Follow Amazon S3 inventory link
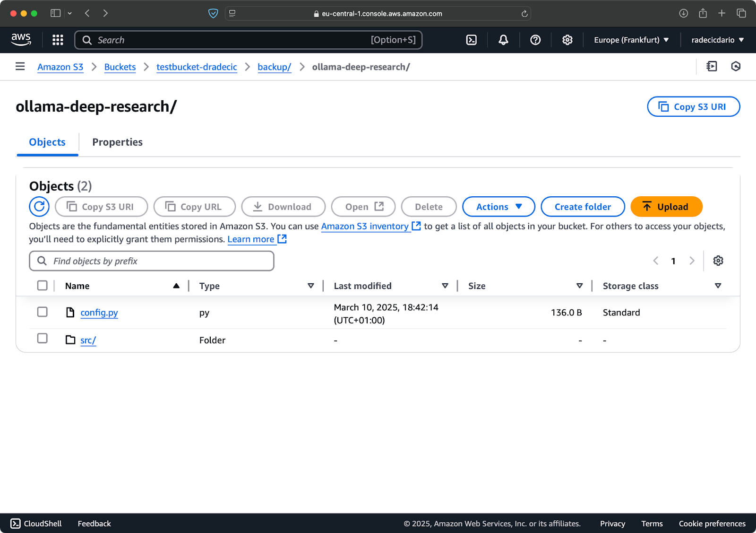 pyautogui.click(x=370, y=226)
